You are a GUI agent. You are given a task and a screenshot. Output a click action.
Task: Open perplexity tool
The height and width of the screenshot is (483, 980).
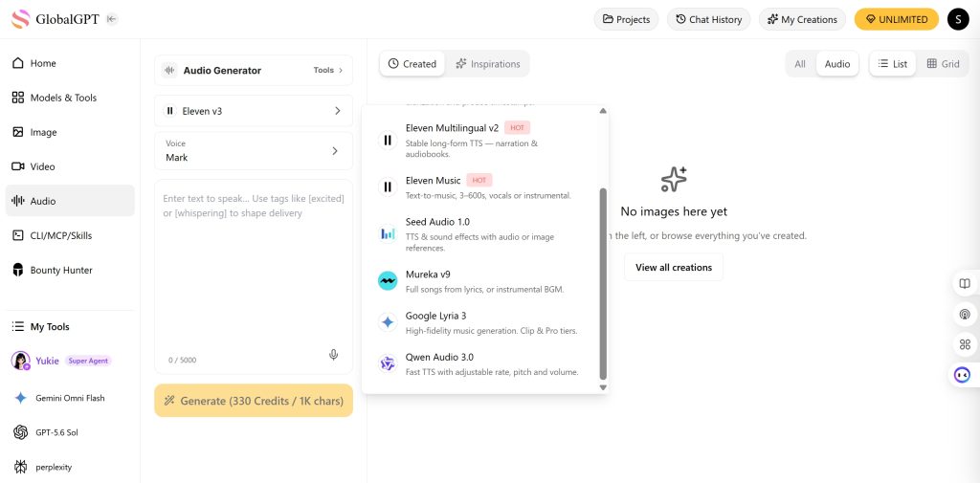[x=70, y=467]
